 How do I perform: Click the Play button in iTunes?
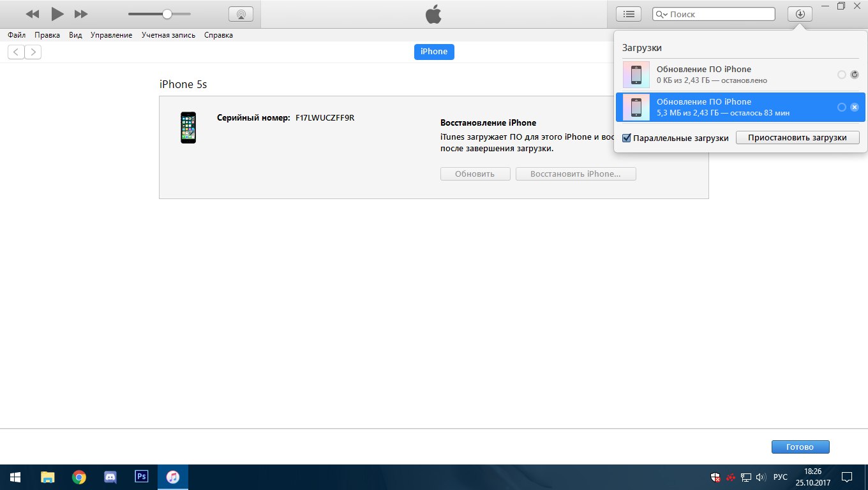tap(57, 13)
